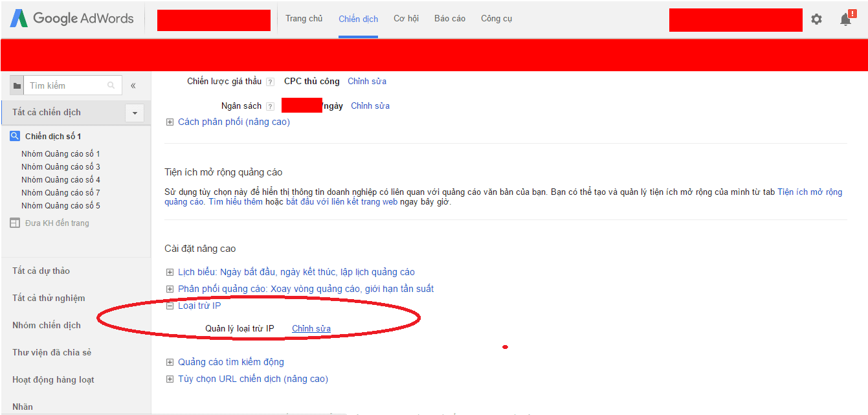Open Thư viện đã chia sẻ

click(52, 352)
